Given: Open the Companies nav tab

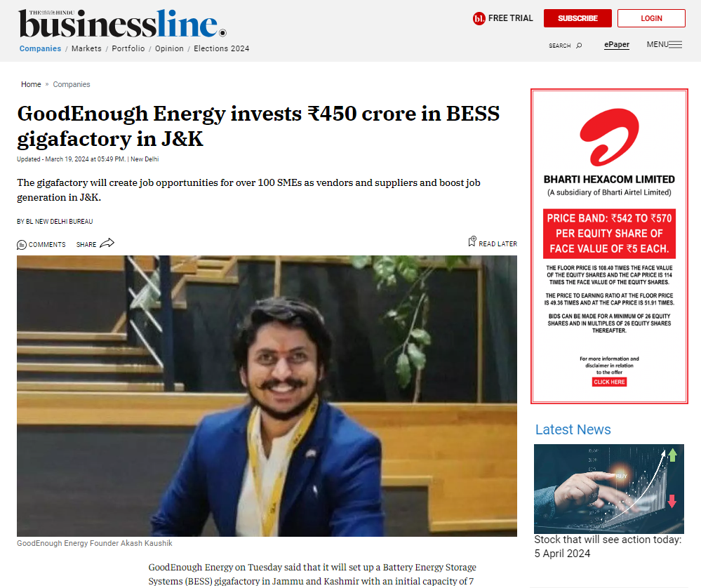Looking at the screenshot, I should [x=40, y=48].
